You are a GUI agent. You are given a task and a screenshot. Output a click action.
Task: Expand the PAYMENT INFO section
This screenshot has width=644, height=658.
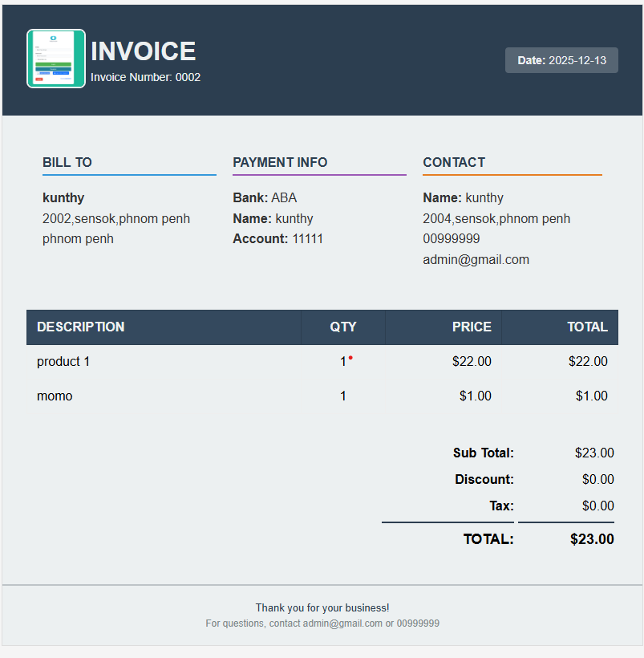[x=279, y=162]
